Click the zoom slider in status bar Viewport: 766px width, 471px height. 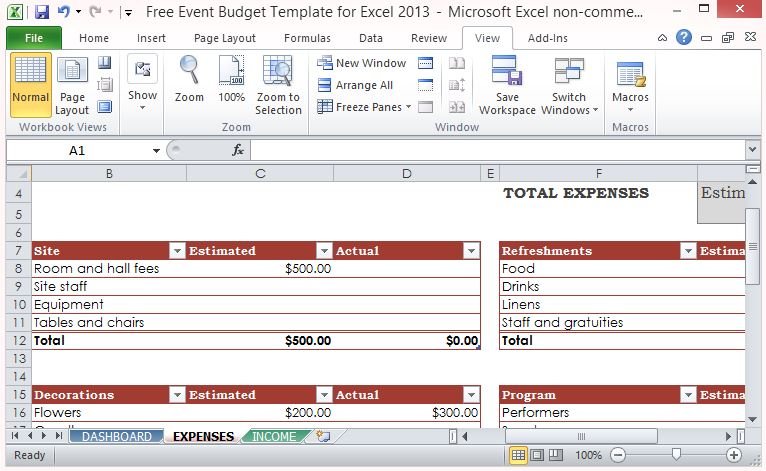click(x=677, y=455)
